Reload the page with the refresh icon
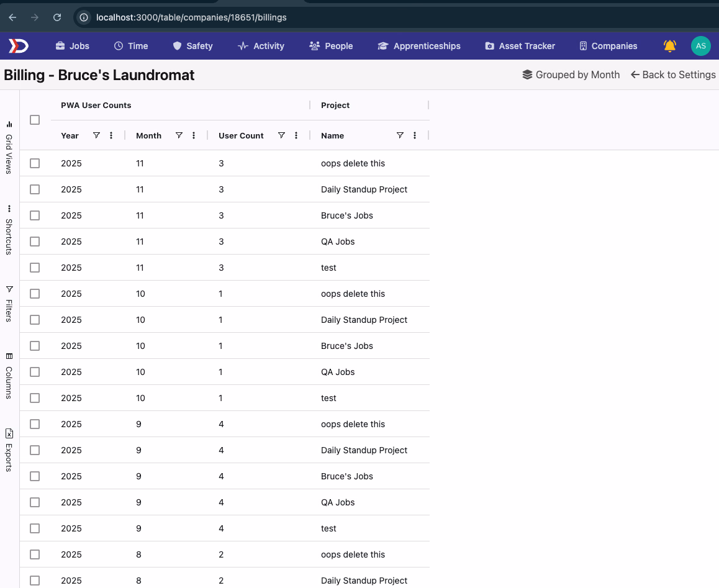The width and height of the screenshot is (719, 588). [x=57, y=17]
